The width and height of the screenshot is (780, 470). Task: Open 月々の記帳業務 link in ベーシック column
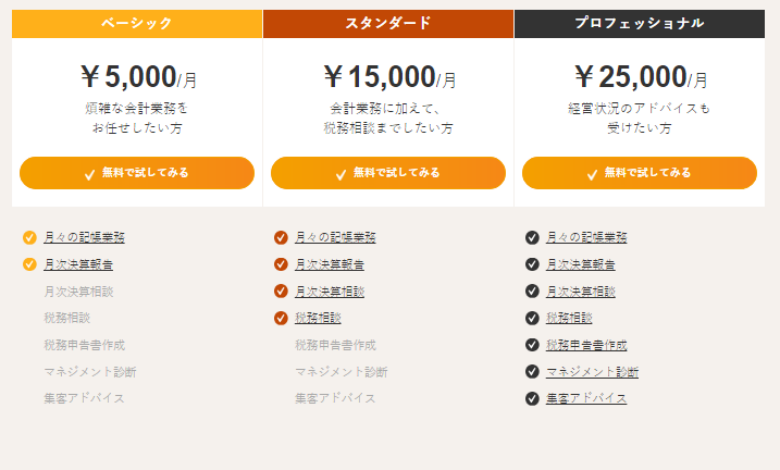[84, 238]
